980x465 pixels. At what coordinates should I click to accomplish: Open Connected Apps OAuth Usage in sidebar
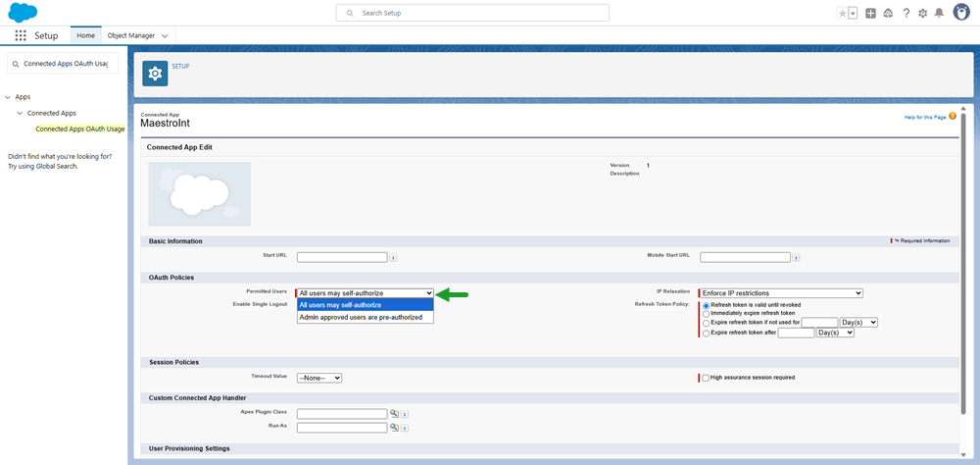click(x=80, y=129)
